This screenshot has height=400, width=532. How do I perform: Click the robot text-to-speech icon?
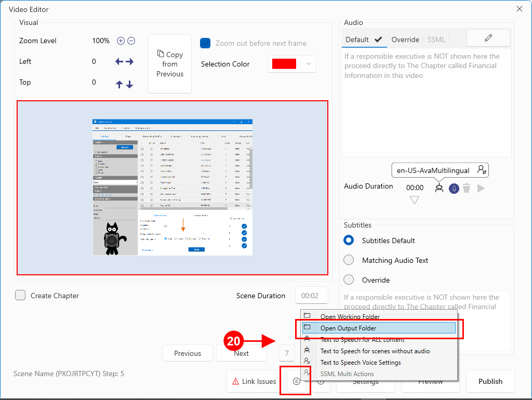[440, 188]
